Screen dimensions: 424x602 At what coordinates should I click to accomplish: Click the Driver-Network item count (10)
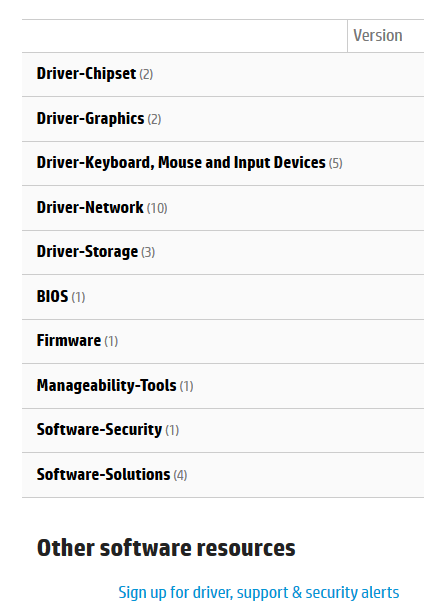click(157, 208)
